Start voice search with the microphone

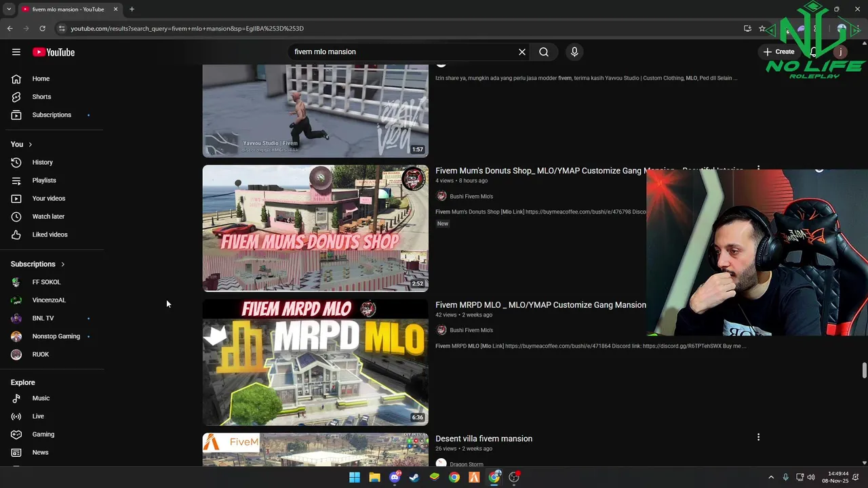[574, 52]
